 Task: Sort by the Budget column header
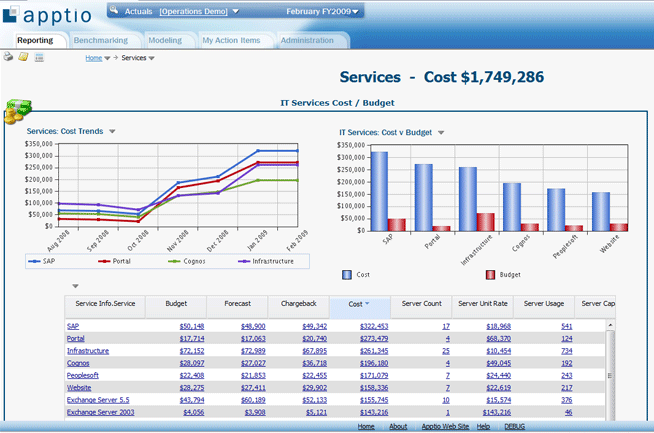[x=176, y=307]
